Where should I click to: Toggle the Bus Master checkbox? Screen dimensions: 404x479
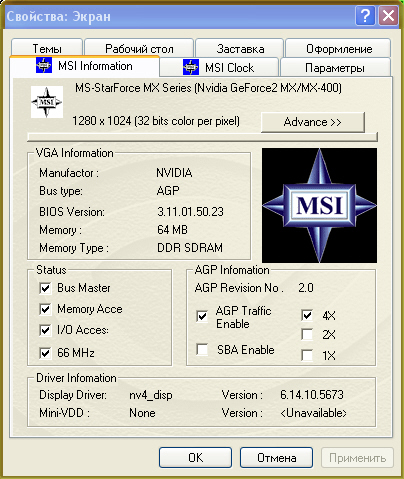45,288
